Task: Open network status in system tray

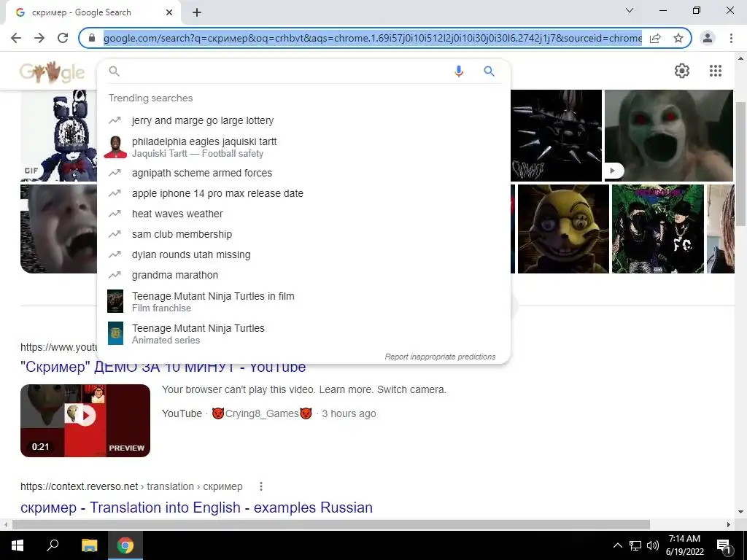Action: [x=635, y=545]
